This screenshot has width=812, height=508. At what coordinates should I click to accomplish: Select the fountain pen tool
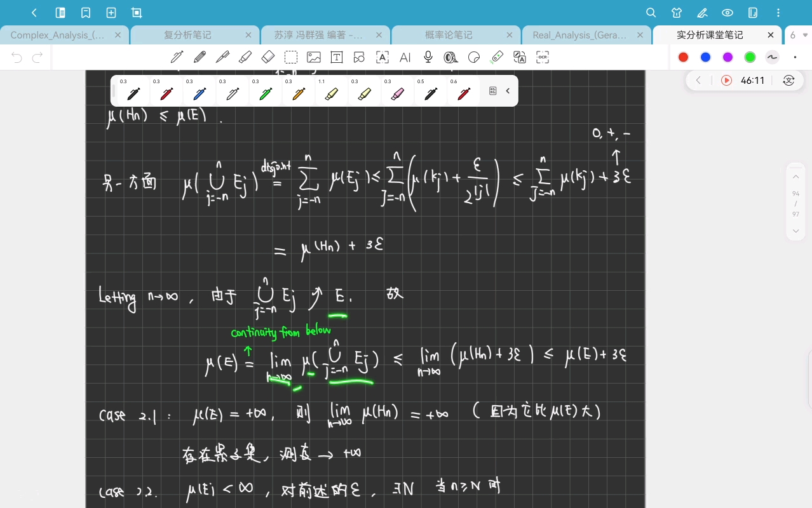(x=177, y=57)
